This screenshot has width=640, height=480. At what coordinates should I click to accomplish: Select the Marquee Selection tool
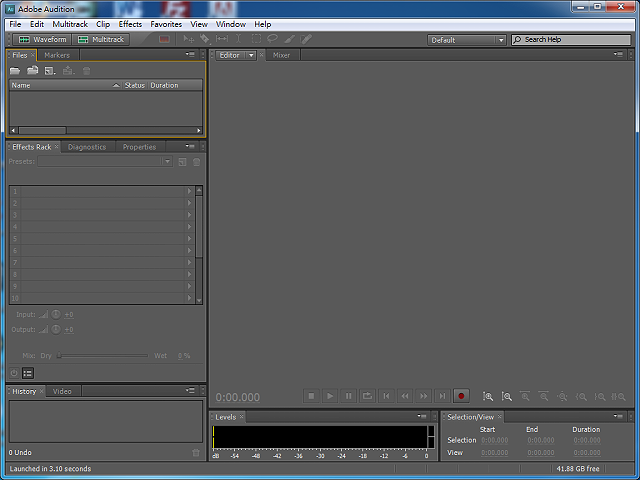point(256,39)
